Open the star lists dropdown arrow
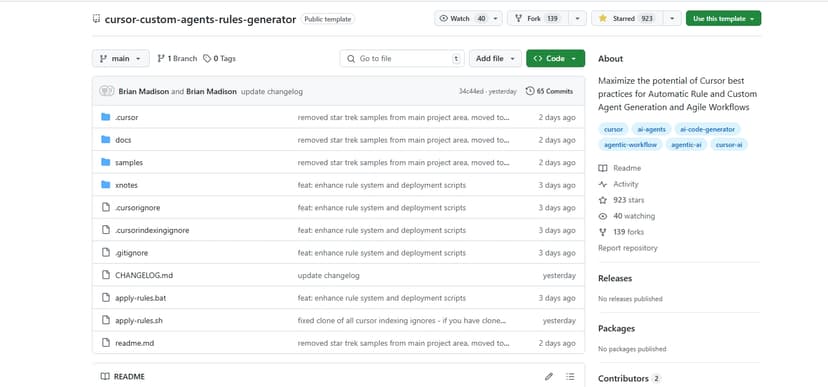This screenshot has width=828, height=387. coord(672,18)
